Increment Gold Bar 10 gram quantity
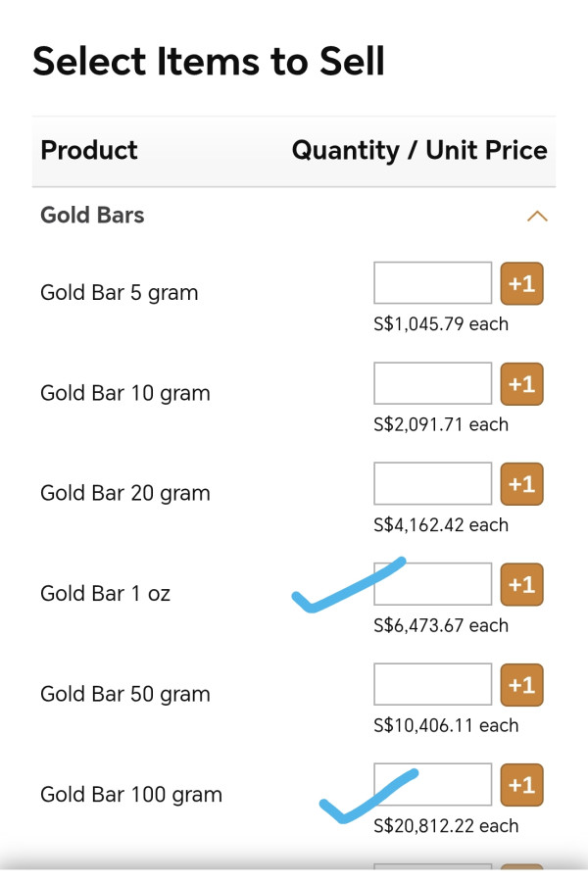Screen dimensions: 588x882 click(x=521, y=384)
